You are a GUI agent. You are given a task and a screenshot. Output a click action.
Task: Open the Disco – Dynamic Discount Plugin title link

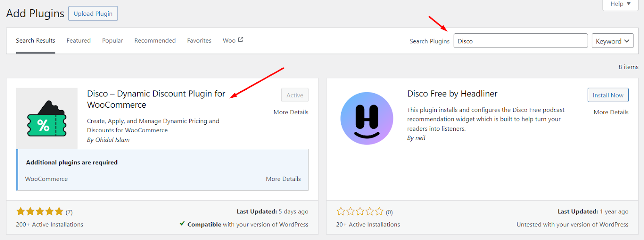(x=156, y=99)
